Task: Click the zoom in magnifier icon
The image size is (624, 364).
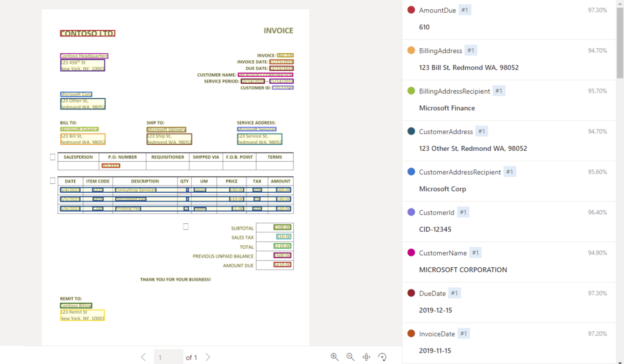Action: tap(334, 357)
